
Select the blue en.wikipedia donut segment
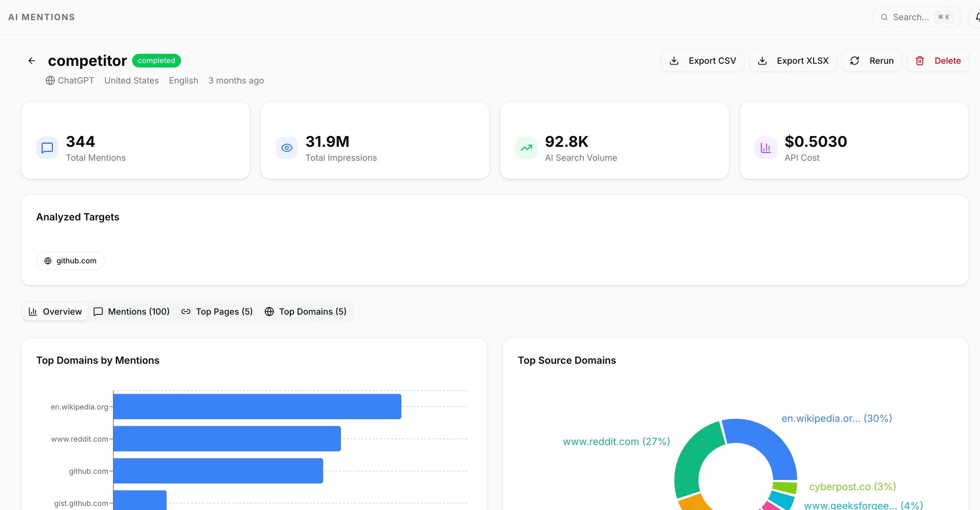click(768, 443)
